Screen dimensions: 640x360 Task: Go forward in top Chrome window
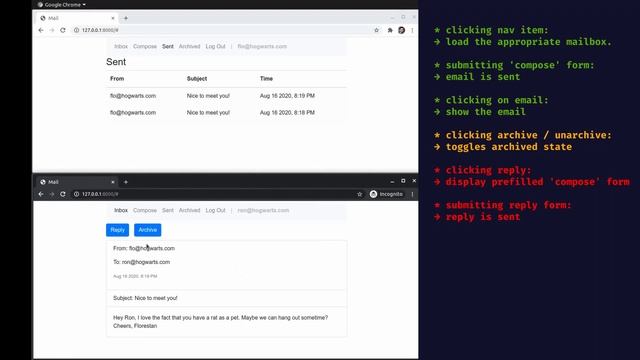point(52,30)
